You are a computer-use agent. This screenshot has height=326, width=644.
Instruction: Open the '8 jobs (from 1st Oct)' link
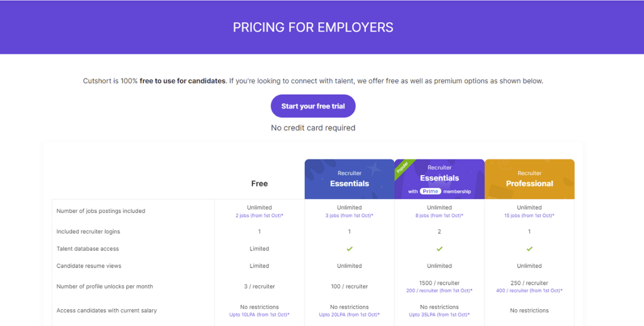point(440,215)
